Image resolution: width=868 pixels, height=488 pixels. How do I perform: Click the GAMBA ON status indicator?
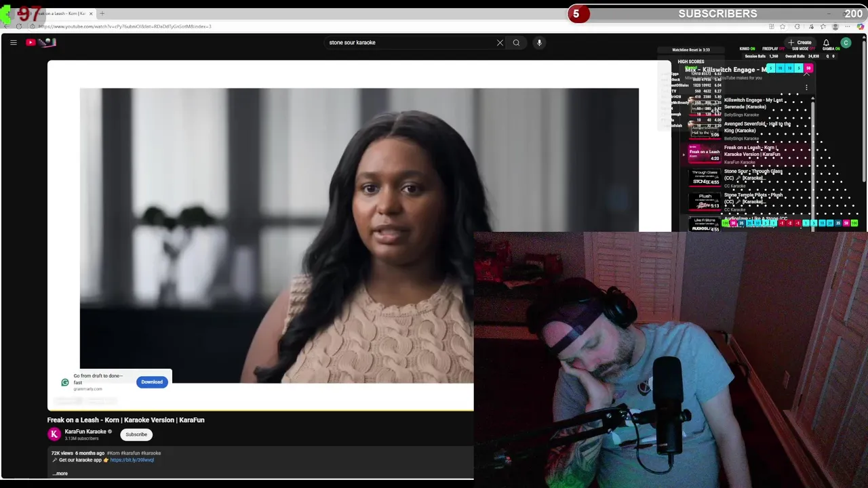(831, 49)
